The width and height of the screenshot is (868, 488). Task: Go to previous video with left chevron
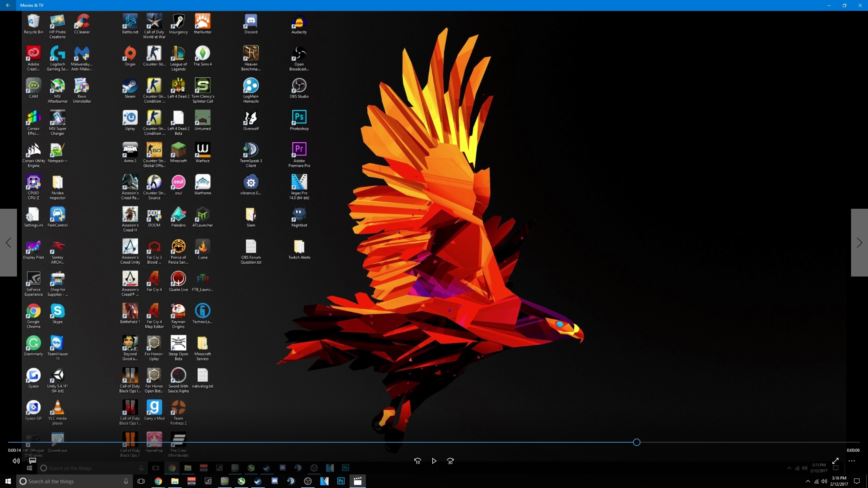click(8, 243)
